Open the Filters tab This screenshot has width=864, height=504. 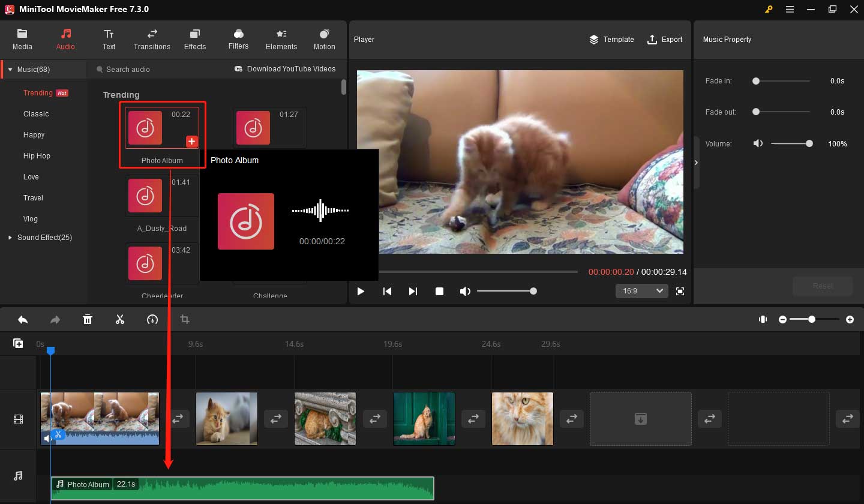[x=238, y=40]
